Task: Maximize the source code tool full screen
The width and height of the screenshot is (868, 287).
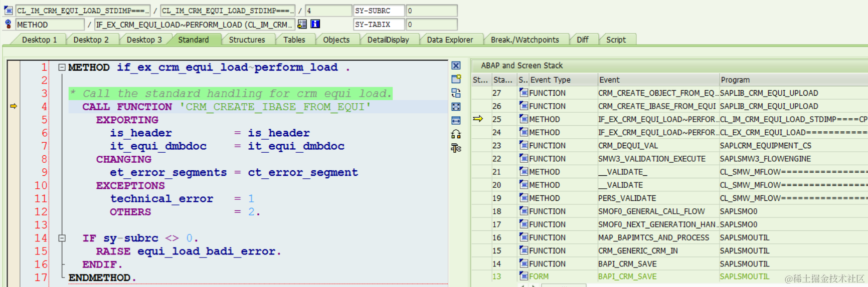Action: 456,107
